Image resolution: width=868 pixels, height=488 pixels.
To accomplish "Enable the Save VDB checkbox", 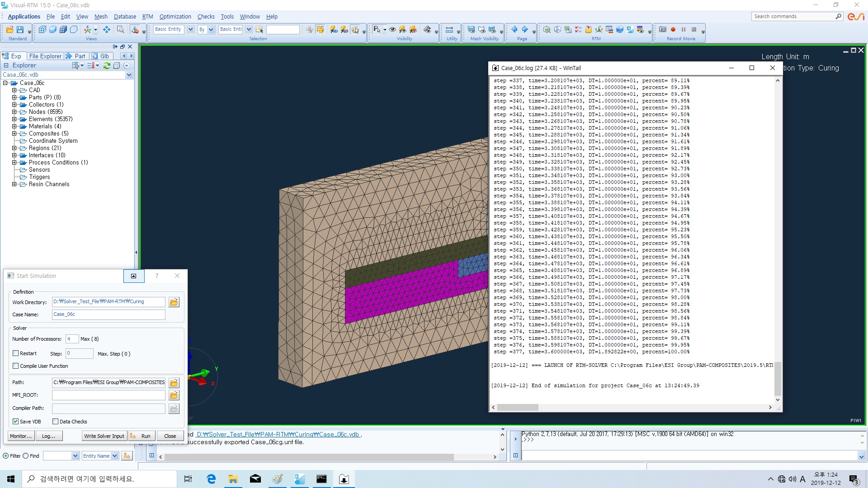I will coord(16,421).
